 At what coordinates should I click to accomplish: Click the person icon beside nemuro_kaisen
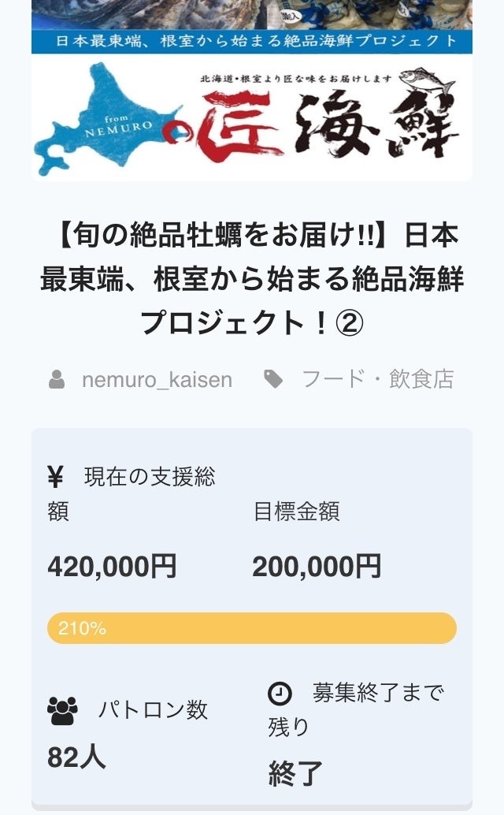click(x=57, y=380)
